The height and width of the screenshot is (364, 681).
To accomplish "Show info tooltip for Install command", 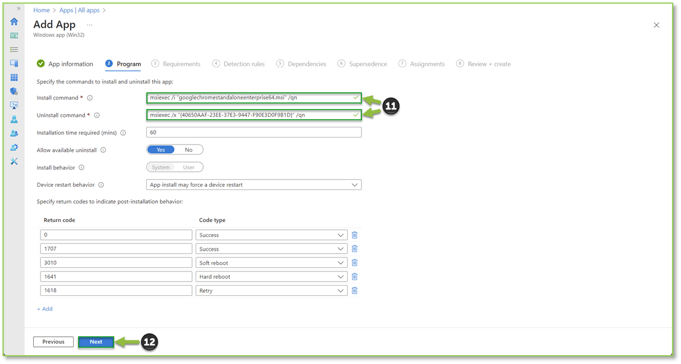I will coord(90,98).
